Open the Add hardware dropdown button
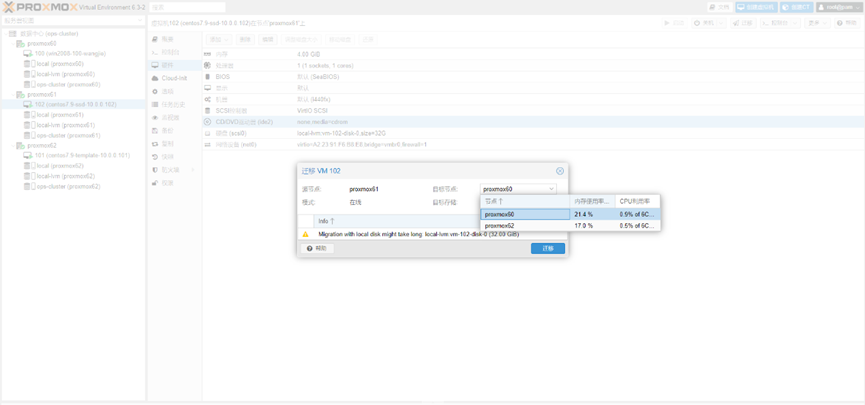 coord(219,39)
